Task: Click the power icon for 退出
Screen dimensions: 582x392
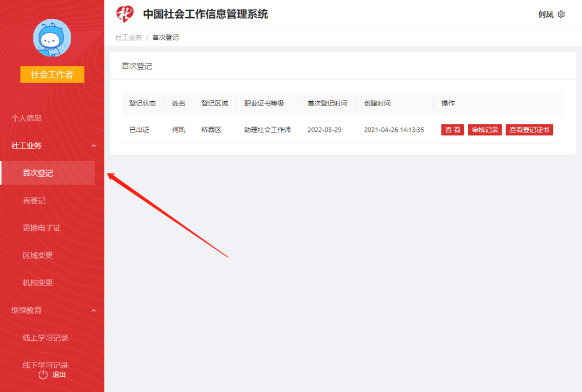Action: click(x=43, y=374)
